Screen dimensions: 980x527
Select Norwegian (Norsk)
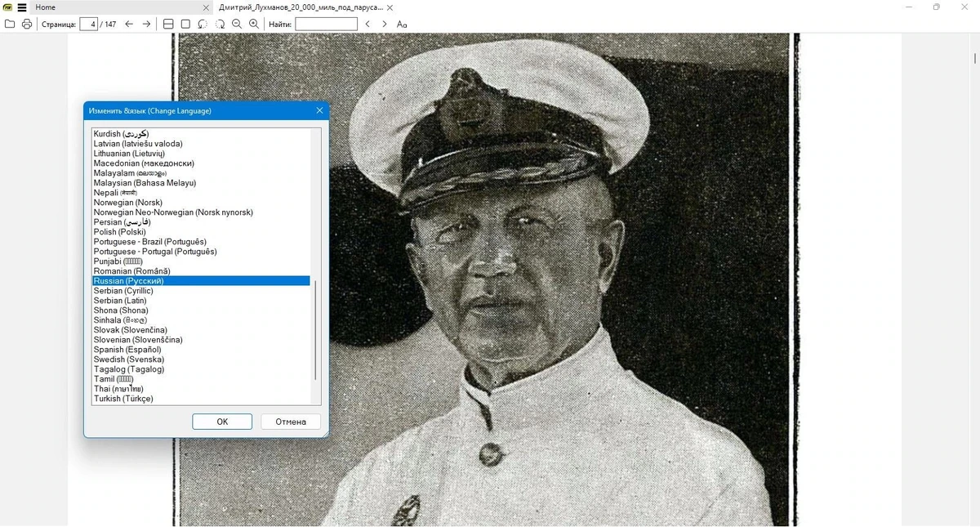point(201,203)
